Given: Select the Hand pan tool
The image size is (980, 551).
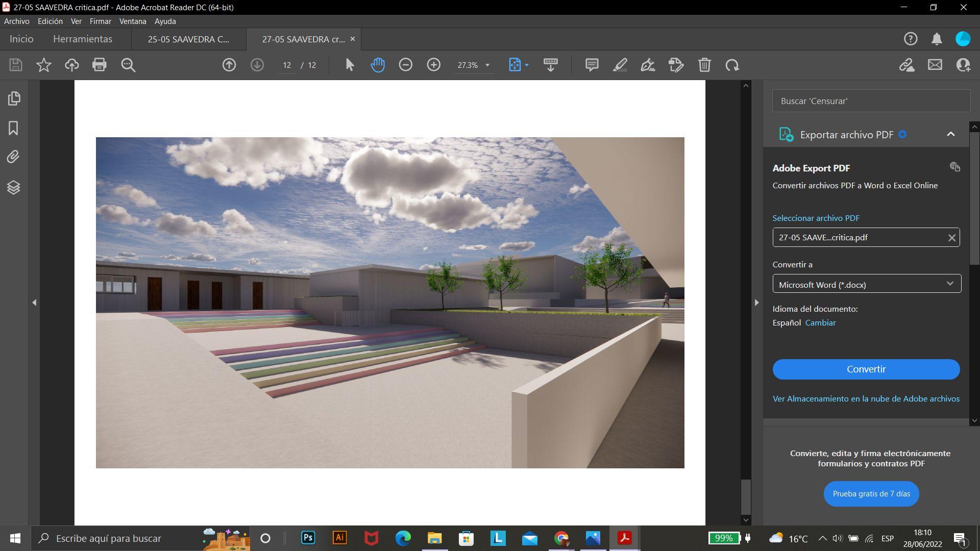Looking at the screenshot, I should click(x=378, y=65).
